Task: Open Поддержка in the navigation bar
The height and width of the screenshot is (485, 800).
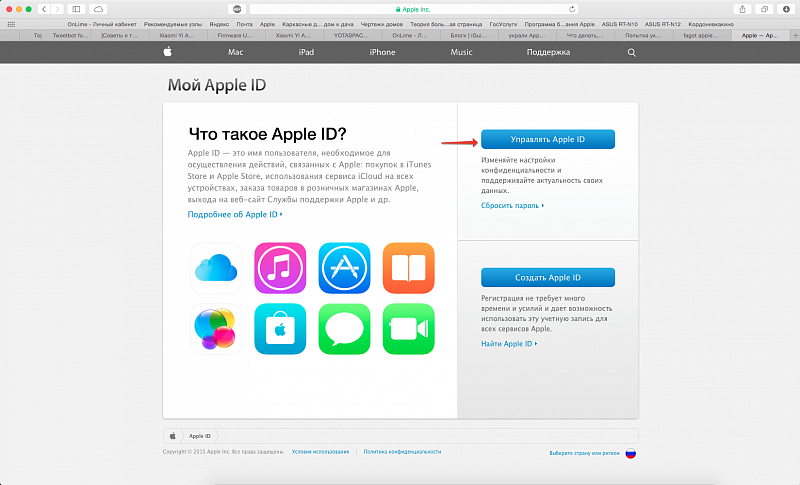Action: click(x=548, y=52)
